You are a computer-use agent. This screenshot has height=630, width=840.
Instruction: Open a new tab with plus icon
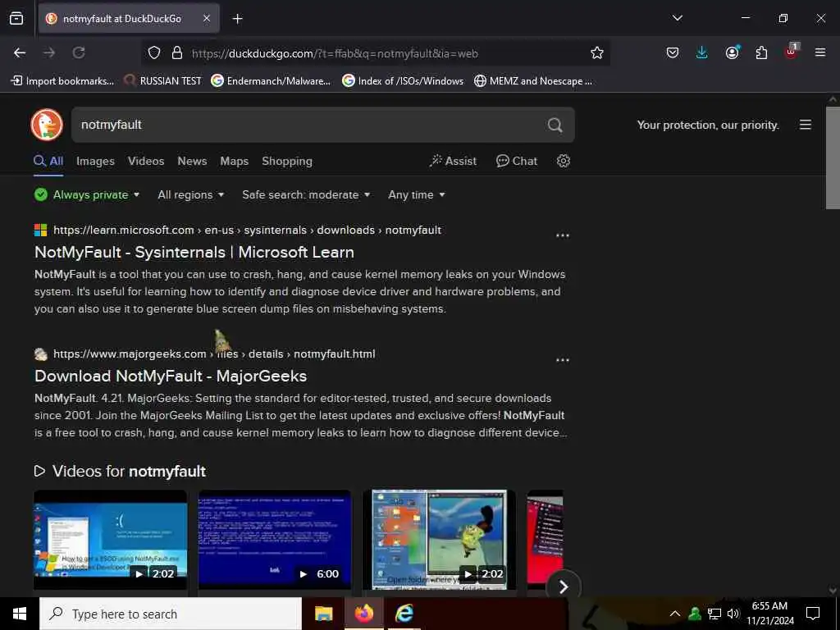237,19
